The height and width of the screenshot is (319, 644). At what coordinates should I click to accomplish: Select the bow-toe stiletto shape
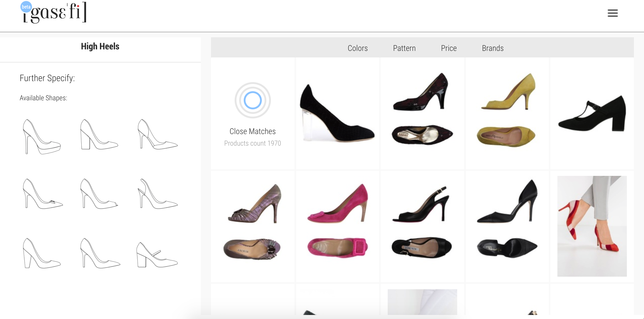click(x=42, y=194)
